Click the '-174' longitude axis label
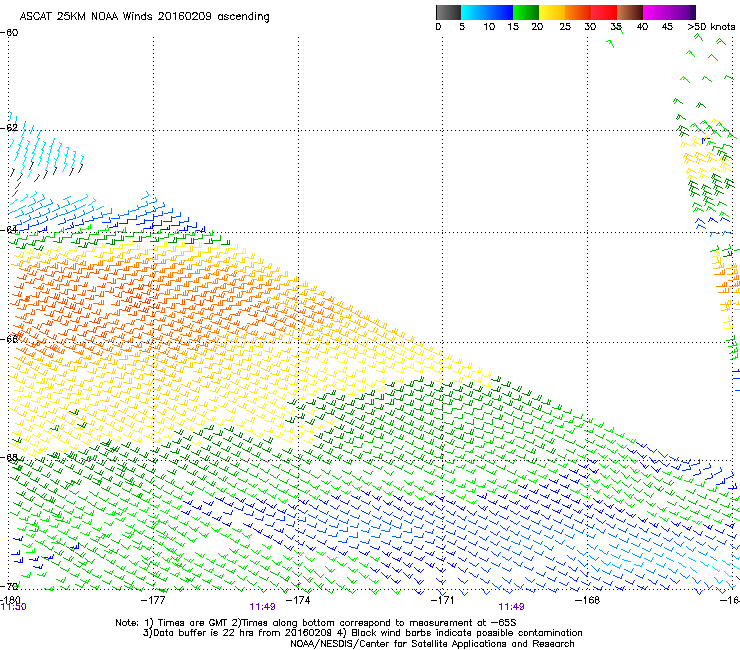 pos(298,600)
